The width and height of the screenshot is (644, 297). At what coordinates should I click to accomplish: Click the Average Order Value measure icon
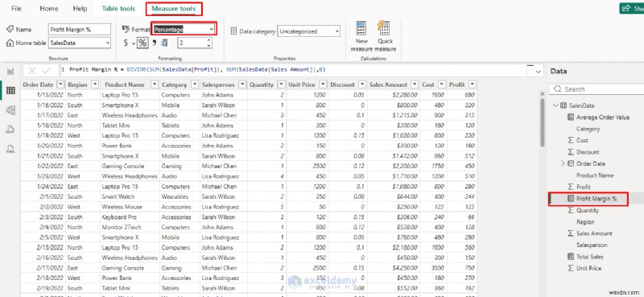571,117
